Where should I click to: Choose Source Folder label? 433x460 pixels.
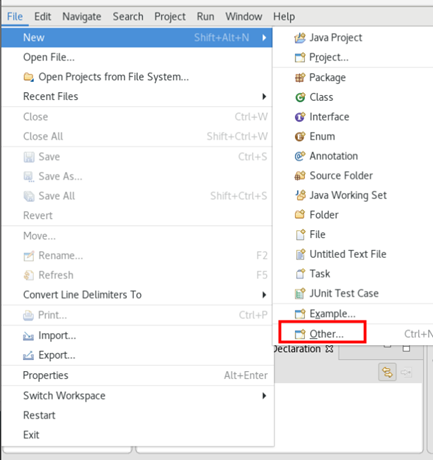pyautogui.click(x=341, y=176)
